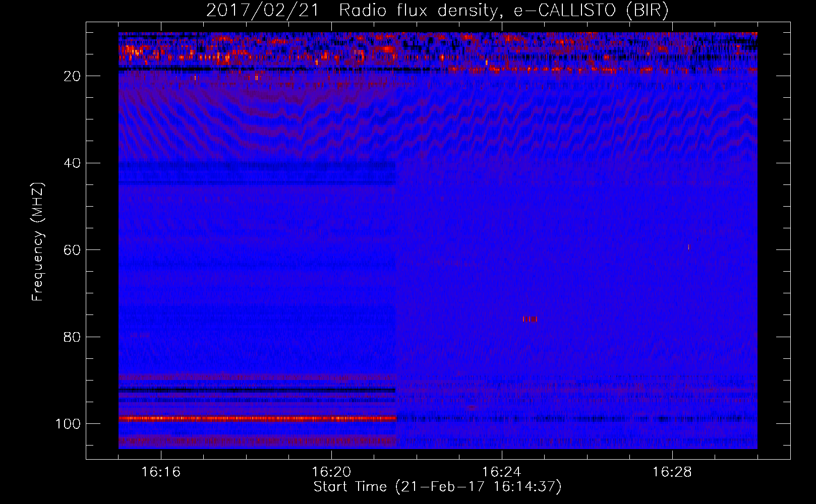Click the frequency tick label '60'
Viewport: 816px width, 504px height.
click(x=73, y=250)
